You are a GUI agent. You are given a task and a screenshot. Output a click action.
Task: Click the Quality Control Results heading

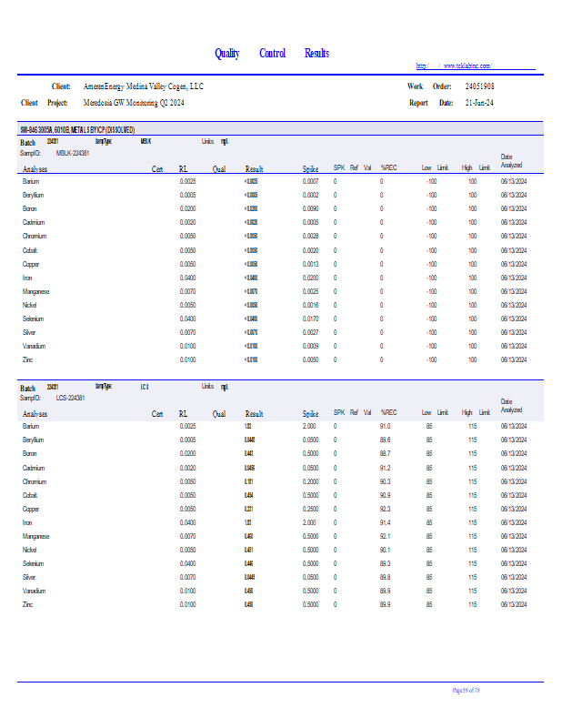pyautogui.click(x=272, y=54)
